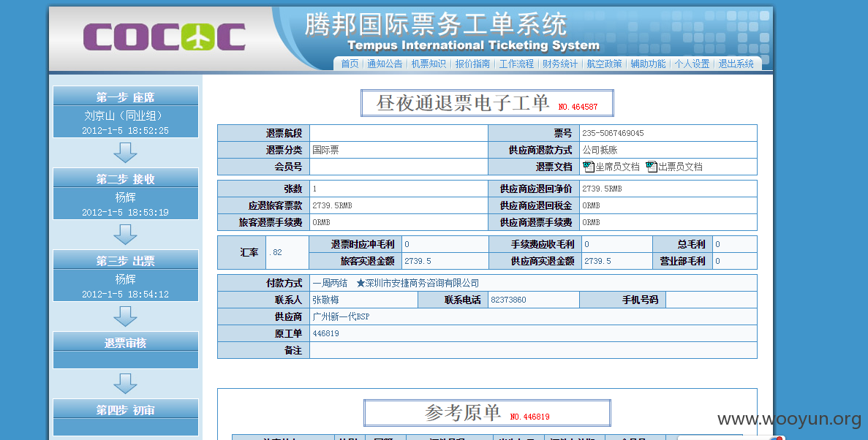Click the empty 手机号码 value cell
868x440 pixels.
[x=712, y=300]
